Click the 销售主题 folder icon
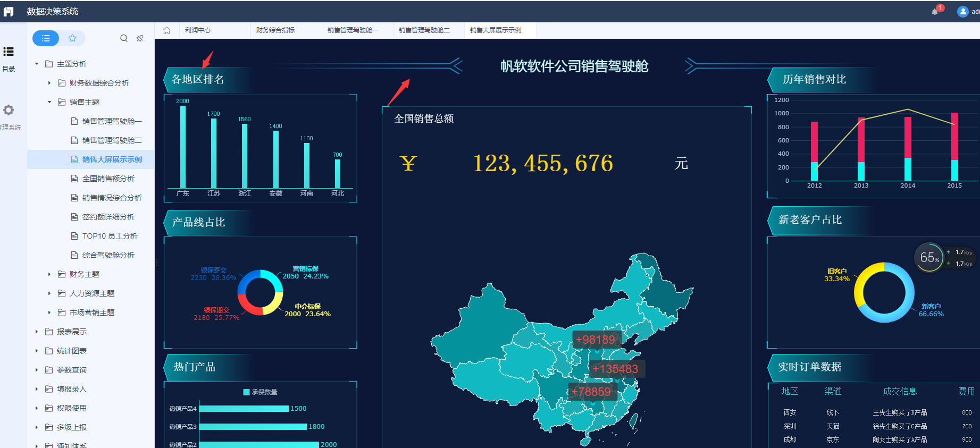Viewport: 980px width, 448px height. click(x=62, y=102)
